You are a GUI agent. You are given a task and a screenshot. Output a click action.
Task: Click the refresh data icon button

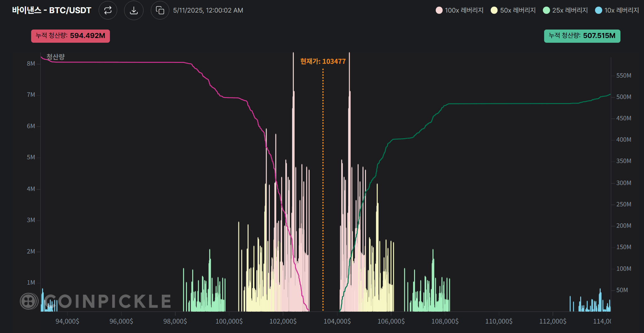pos(108,10)
